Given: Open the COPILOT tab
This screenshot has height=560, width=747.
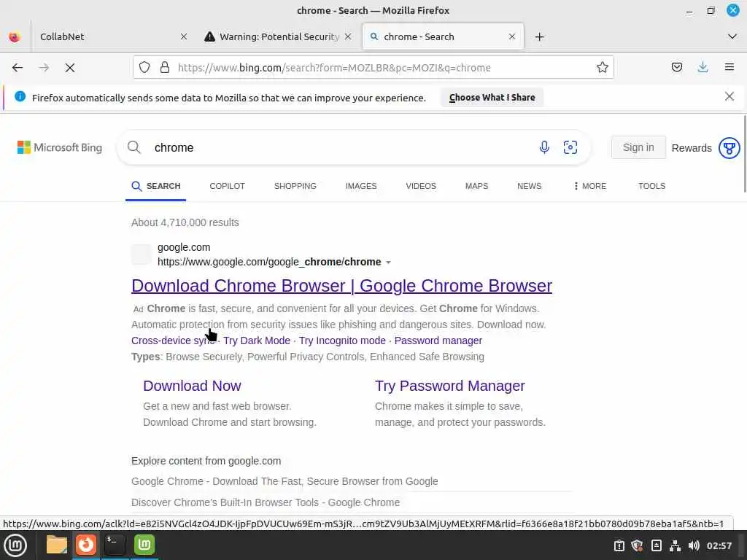Looking at the screenshot, I should click(228, 186).
